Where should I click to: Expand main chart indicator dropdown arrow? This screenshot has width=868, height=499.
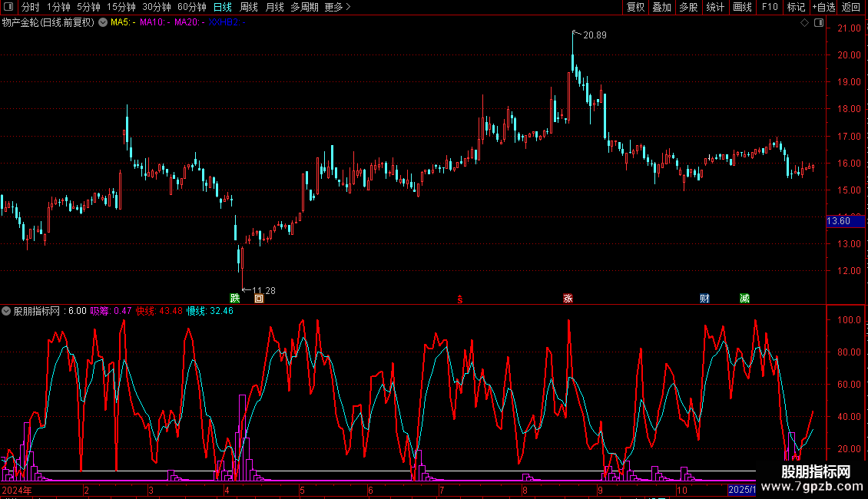tap(103, 22)
